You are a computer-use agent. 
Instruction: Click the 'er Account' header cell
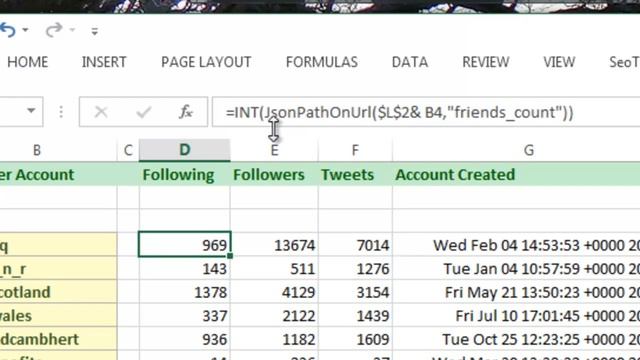[58, 174]
